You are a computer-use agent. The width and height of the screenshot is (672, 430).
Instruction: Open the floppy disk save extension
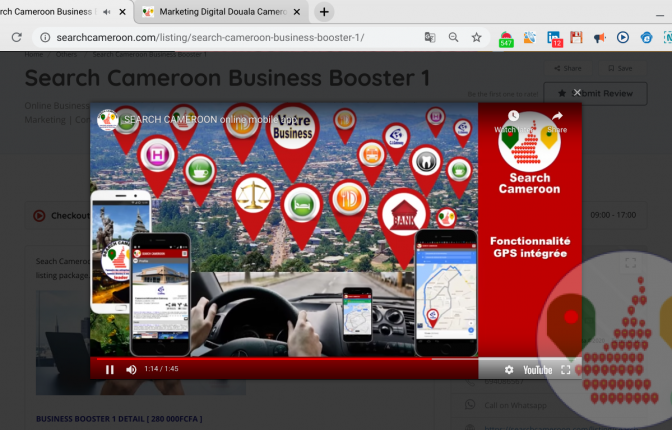(576, 37)
